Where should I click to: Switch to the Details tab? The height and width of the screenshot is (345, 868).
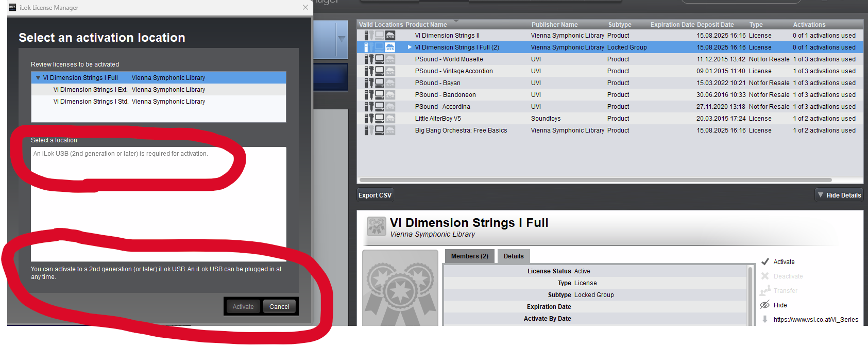click(514, 256)
